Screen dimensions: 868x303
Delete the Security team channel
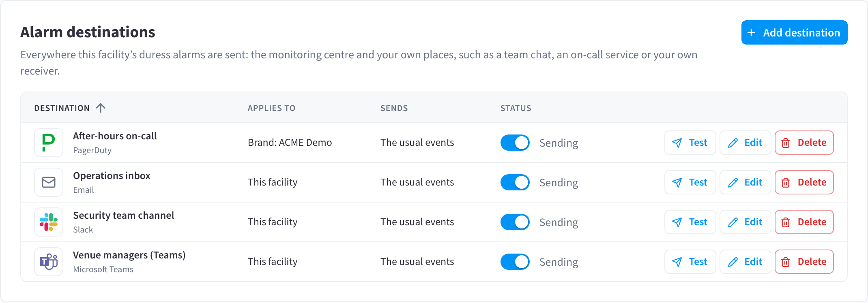pos(804,222)
